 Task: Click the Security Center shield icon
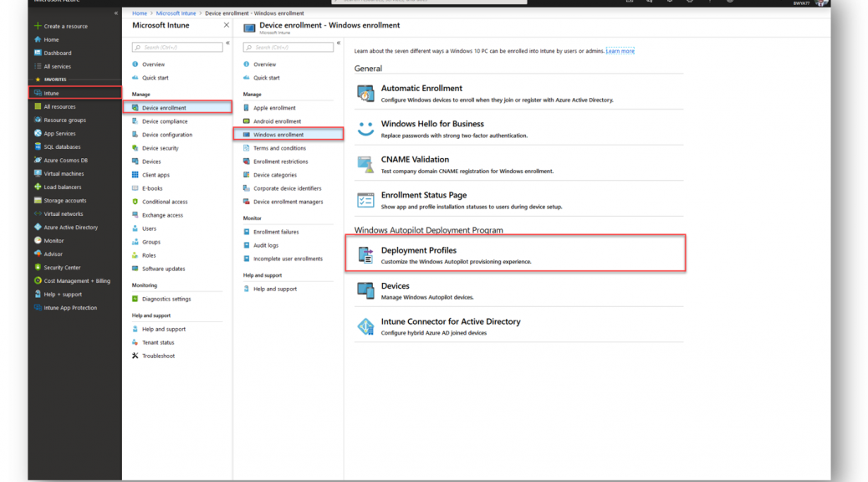[38, 267]
